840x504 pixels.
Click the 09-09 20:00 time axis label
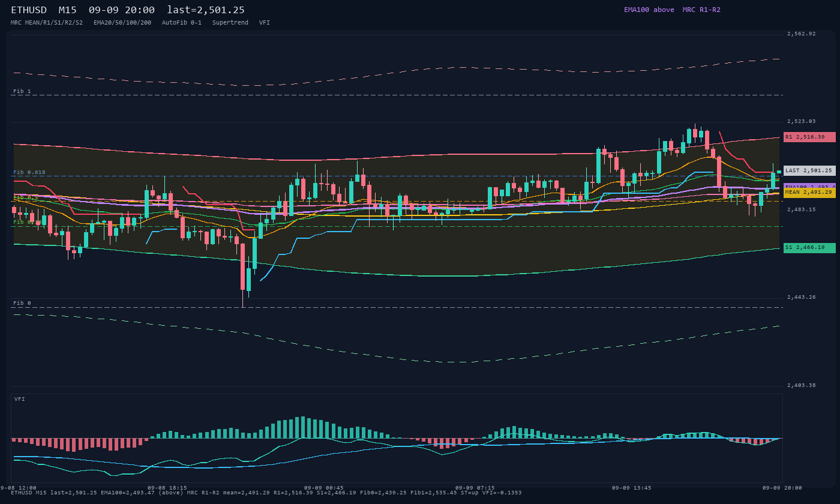point(782,488)
